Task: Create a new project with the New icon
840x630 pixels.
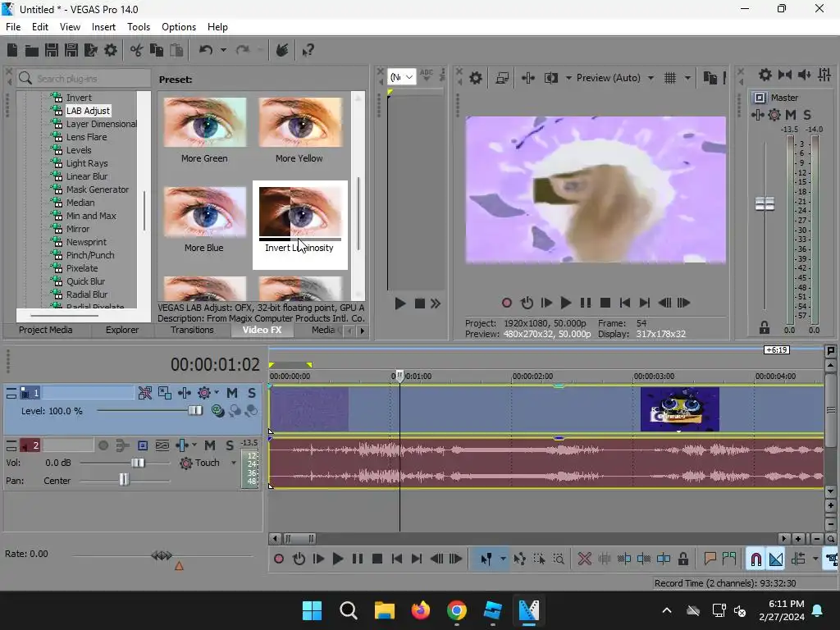Action: click(11, 50)
